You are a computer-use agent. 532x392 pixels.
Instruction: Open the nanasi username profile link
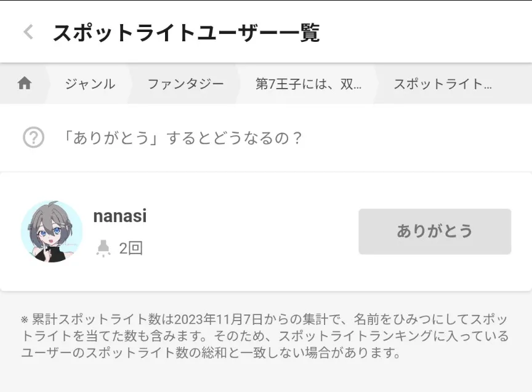pyautogui.click(x=120, y=216)
